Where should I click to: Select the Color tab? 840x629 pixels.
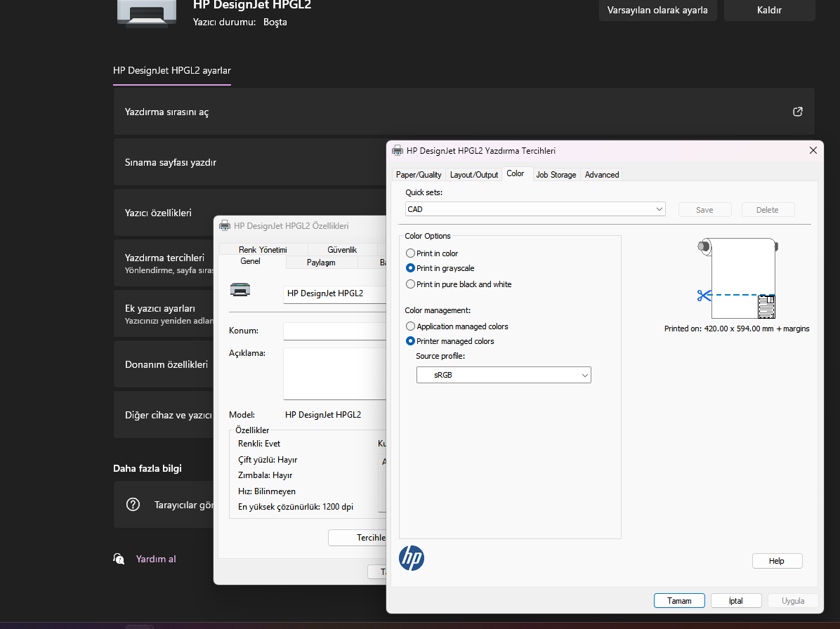point(516,173)
